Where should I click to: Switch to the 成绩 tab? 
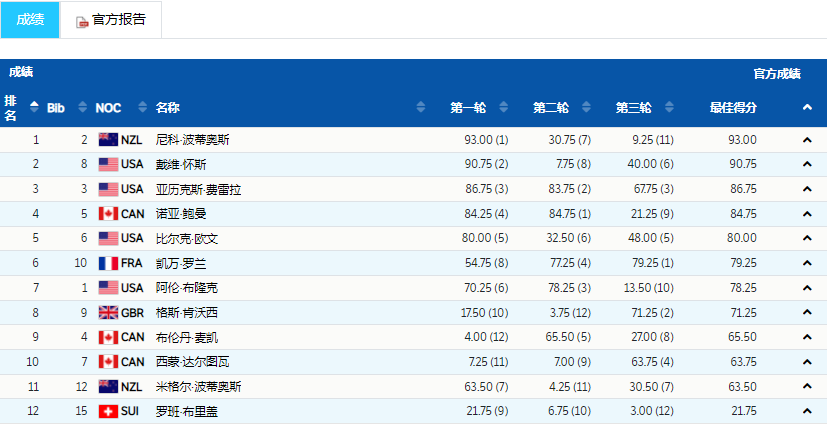point(30,20)
